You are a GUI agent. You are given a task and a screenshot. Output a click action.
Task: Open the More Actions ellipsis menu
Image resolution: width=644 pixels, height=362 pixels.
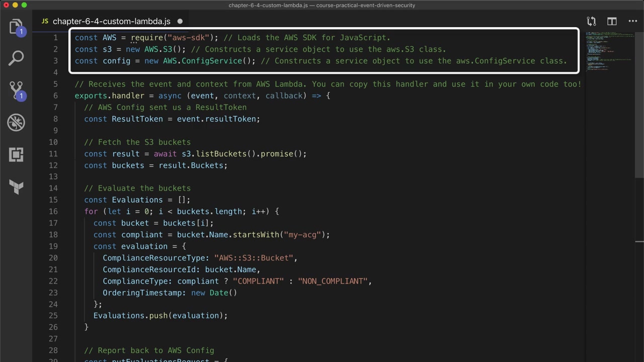[x=632, y=21]
